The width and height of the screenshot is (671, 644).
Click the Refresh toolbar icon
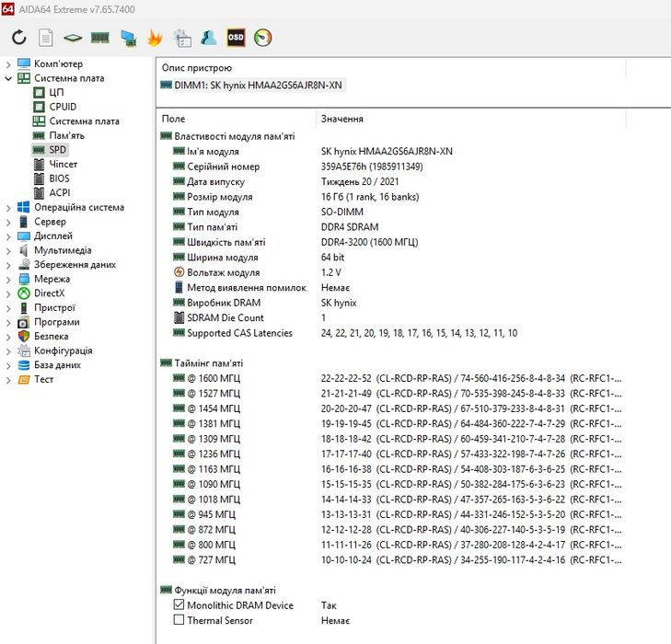(18, 38)
